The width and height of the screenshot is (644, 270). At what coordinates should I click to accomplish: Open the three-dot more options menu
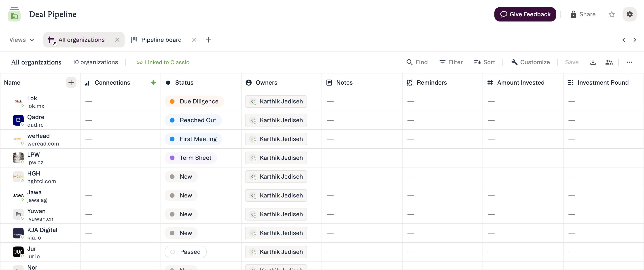point(629,62)
